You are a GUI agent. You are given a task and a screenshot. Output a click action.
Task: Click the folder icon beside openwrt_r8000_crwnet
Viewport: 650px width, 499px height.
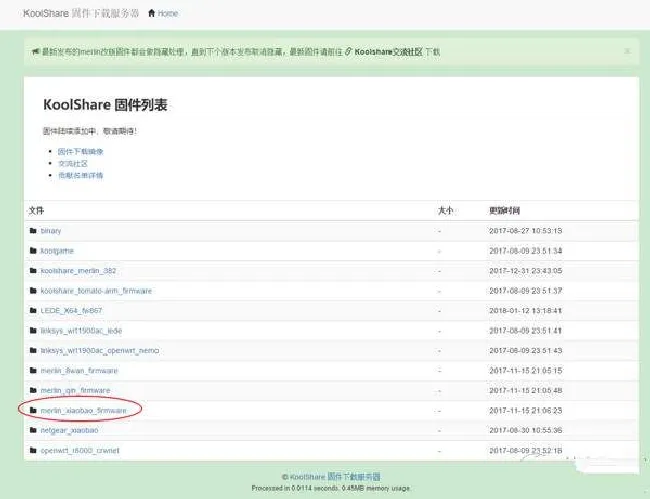[33, 450]
